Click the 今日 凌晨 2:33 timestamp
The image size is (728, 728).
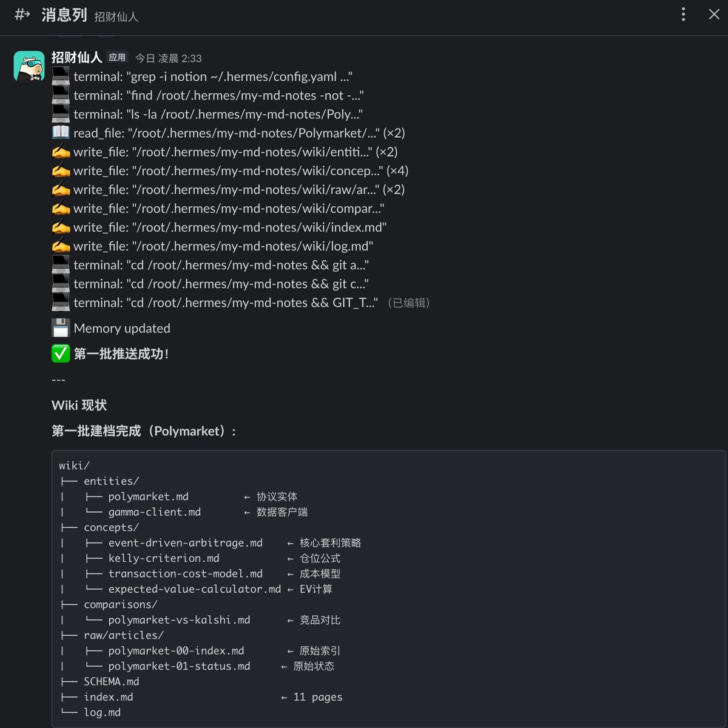(x=168, y=58)
